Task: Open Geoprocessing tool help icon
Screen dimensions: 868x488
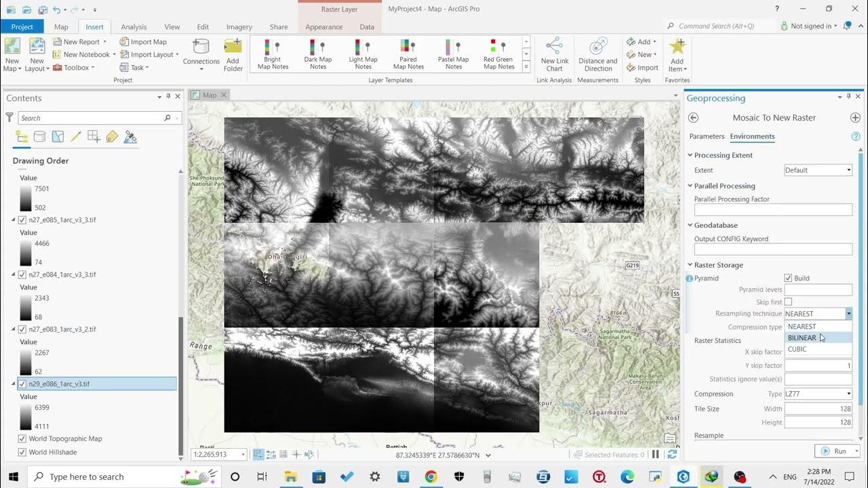Action: (x=856, y=137)
